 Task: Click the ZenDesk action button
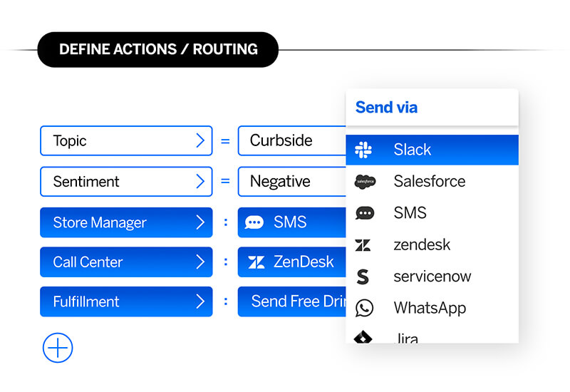pyautogui.click(x=292, y=262)
